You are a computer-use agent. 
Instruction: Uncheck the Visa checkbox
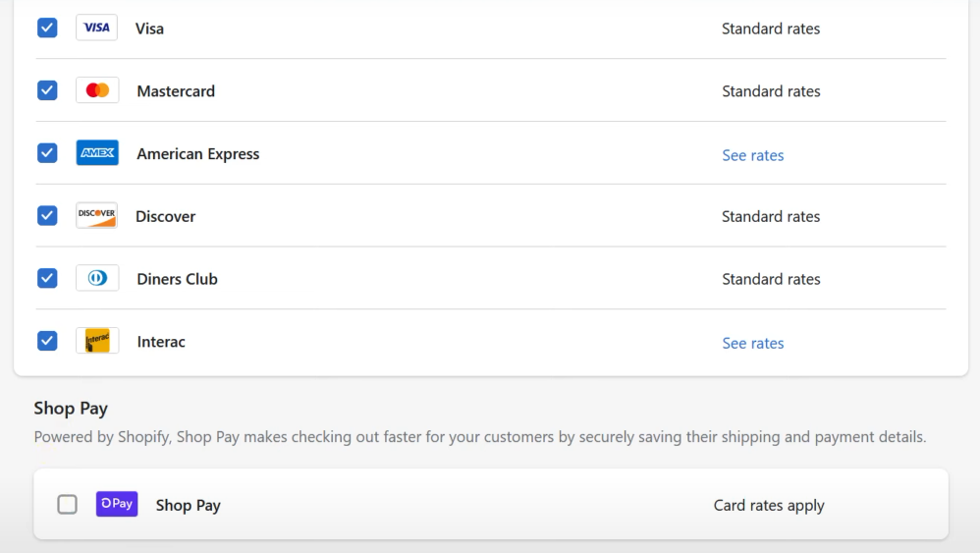47,28
